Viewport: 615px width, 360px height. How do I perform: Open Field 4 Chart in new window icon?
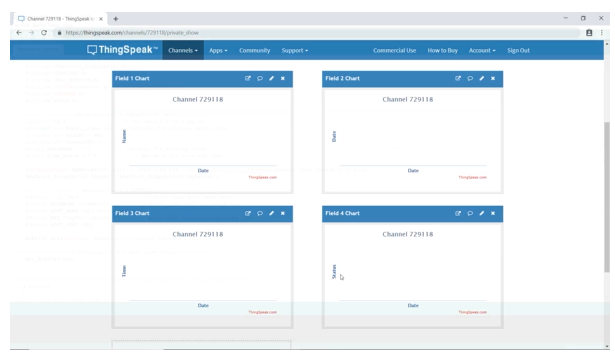coord(458,213)
